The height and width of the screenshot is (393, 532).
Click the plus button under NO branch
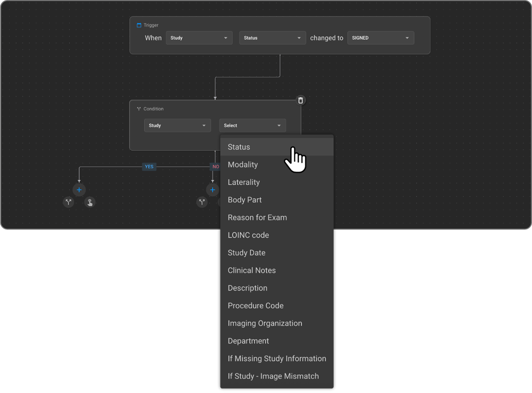click(212, 190)
